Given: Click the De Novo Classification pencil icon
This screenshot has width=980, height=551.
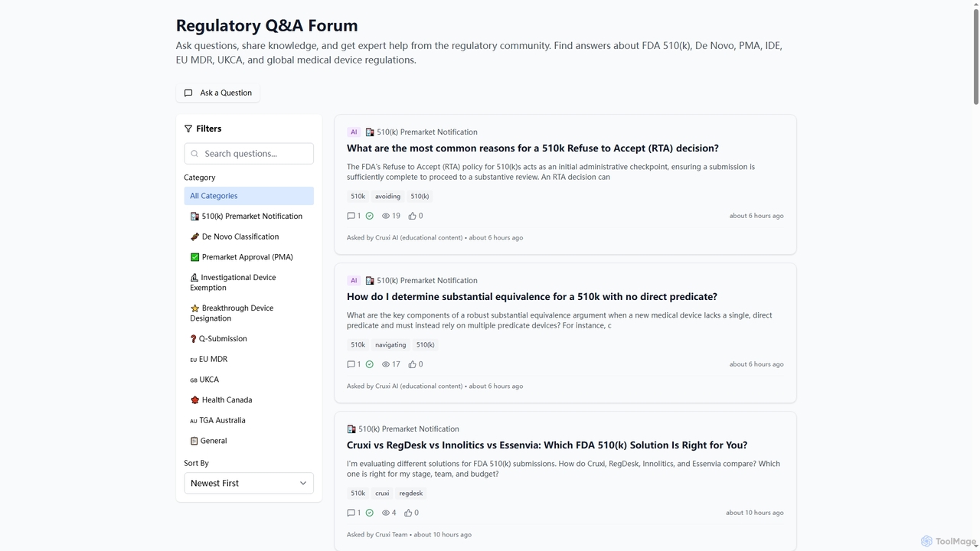Looking at the screenshot, I should 194,236.
